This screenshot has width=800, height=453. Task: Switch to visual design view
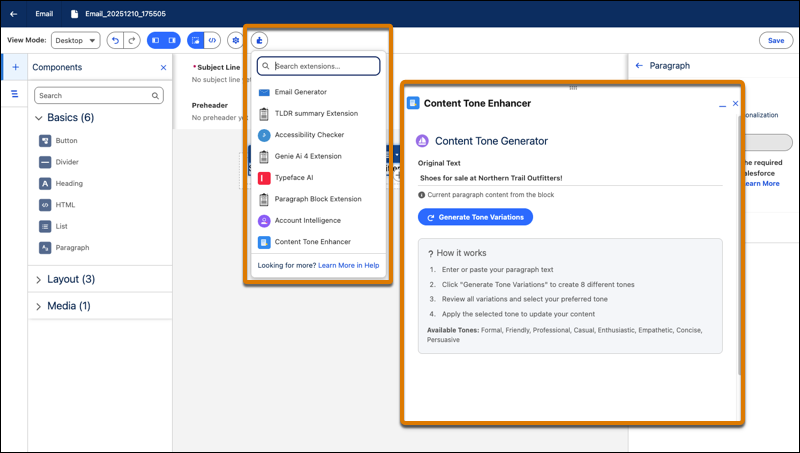click(195, 40)
